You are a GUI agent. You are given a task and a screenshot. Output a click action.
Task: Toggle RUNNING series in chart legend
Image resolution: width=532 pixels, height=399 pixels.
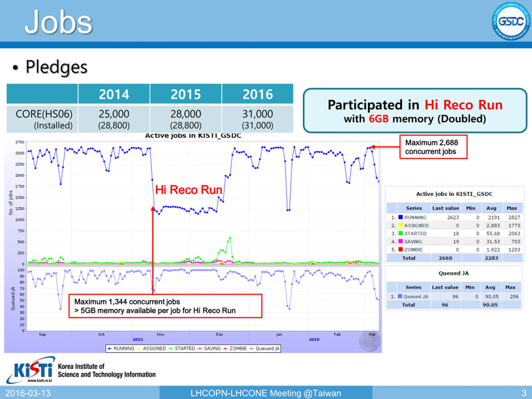[121, 349]
